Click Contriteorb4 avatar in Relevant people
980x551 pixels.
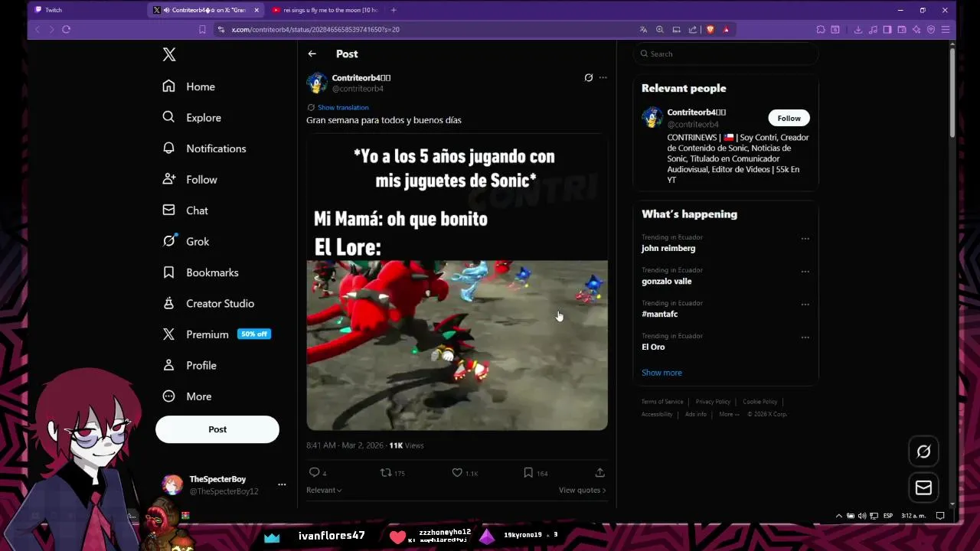[652, 118]
